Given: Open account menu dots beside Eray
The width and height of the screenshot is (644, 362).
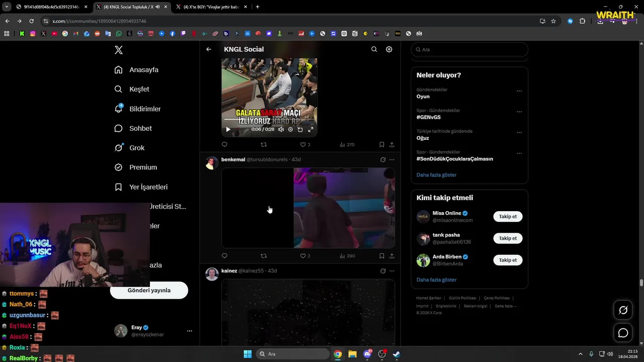Looking at the screenshot, I should click(x=190, y=331).
